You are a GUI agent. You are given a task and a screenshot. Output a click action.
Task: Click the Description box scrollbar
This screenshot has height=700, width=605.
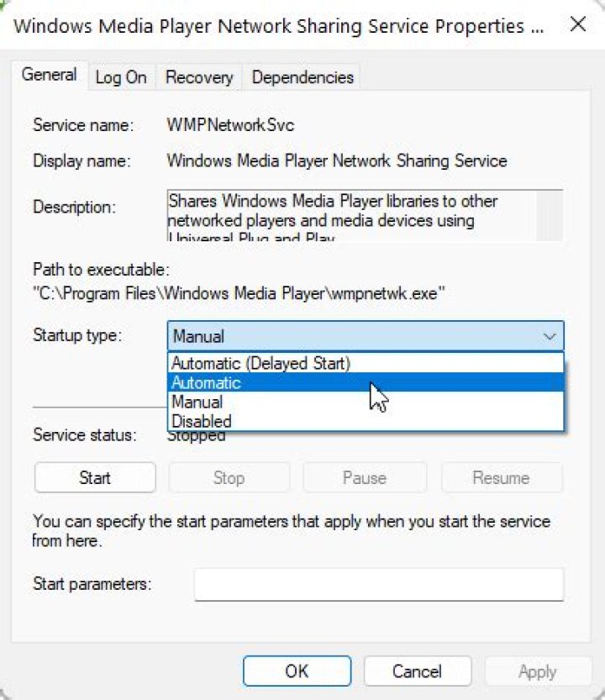(x=550, y=216)
